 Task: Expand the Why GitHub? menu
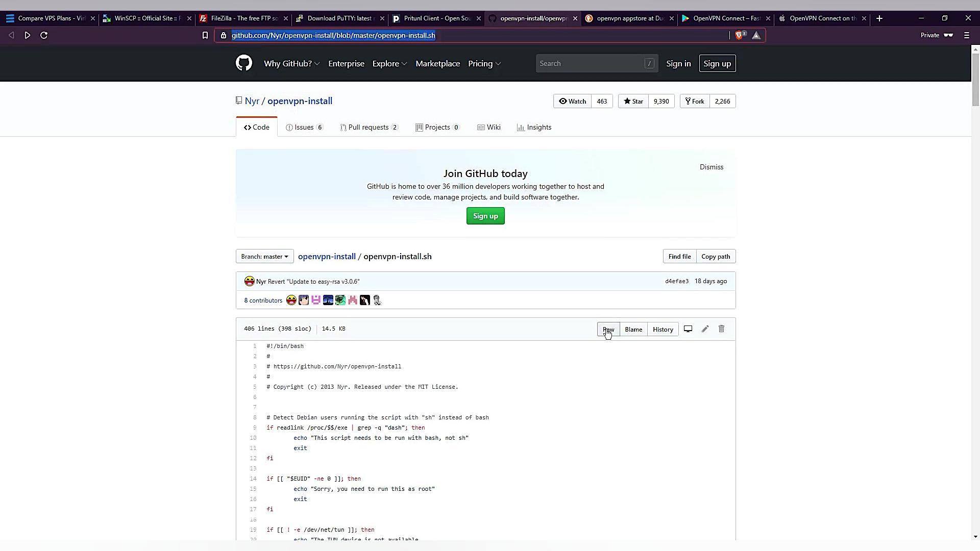(x=291, y=64)
